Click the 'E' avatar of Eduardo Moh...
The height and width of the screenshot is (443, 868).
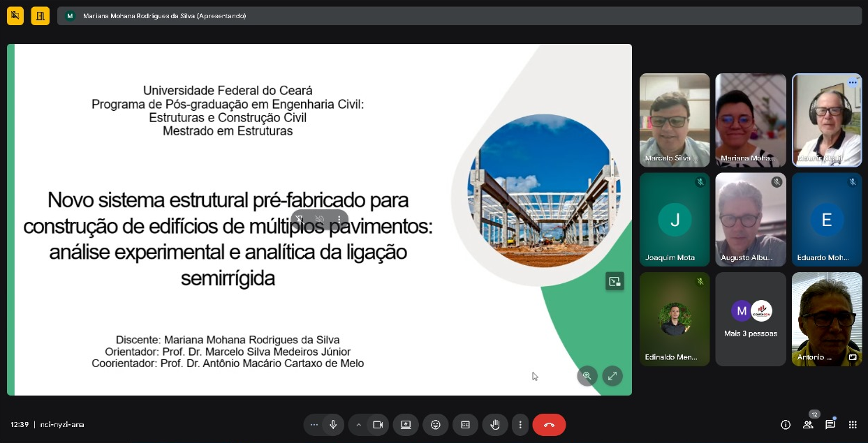(827, 220)
